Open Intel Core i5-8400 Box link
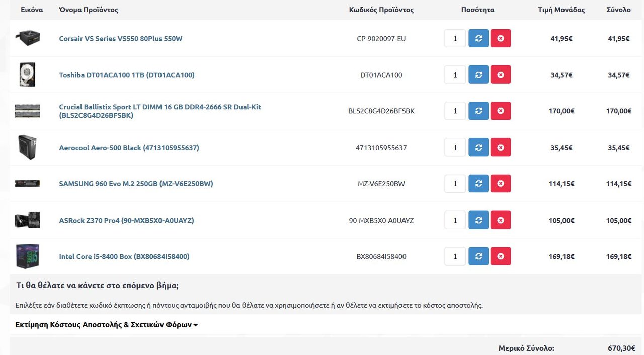Screen dimensions: 644x355 point(124,256)
